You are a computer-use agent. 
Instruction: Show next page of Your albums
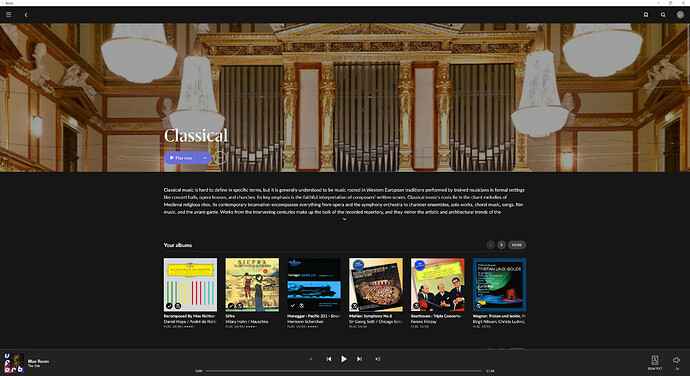point(501,245)
